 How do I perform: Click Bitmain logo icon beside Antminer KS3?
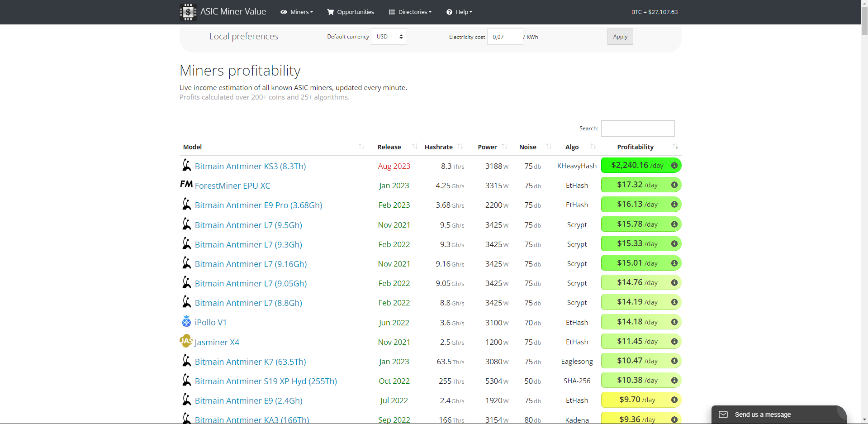[x=186, y=165]
